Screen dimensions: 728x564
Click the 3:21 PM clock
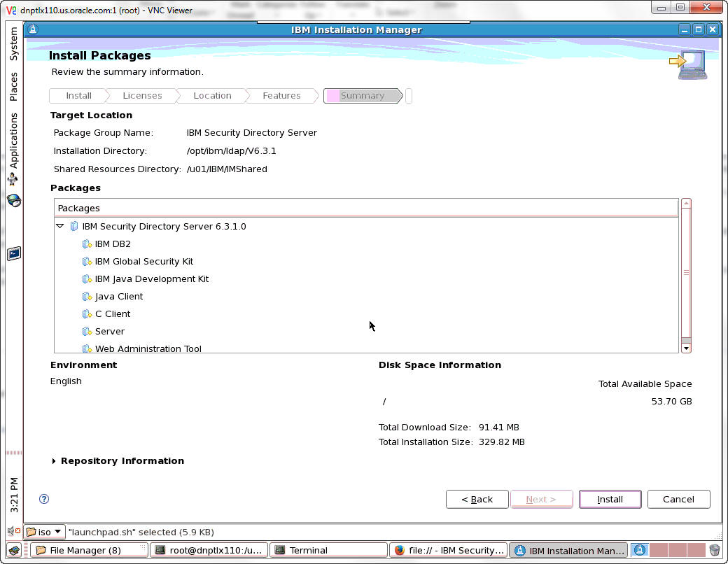tap(14, 494)
